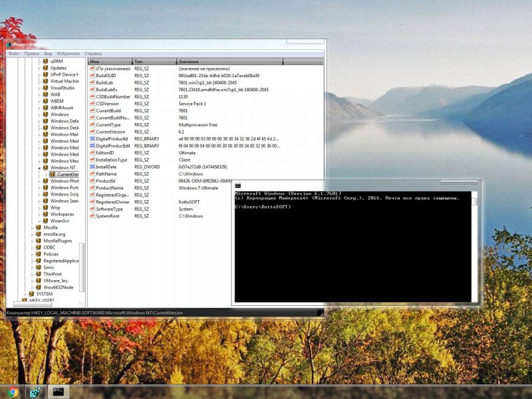This screenshot has height=399, width=532.
Task: Click the Policies folder icon
Action: pyautogui.click(x=39, y=254)
